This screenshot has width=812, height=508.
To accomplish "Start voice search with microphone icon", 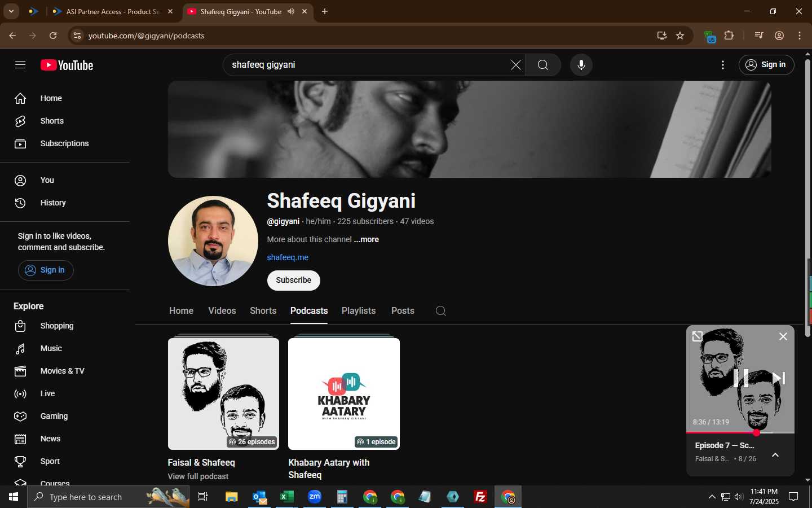I will pyautogui.click(x=581, y=65).
